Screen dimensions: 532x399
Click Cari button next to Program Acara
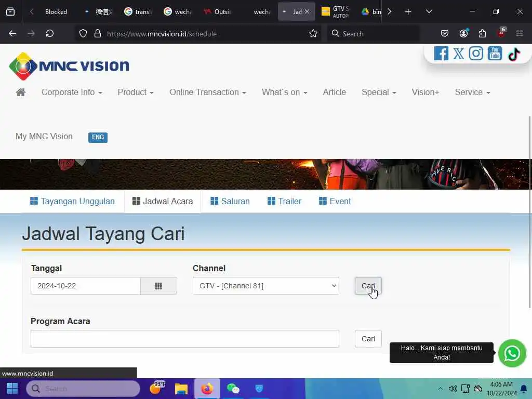coord(368,339)
